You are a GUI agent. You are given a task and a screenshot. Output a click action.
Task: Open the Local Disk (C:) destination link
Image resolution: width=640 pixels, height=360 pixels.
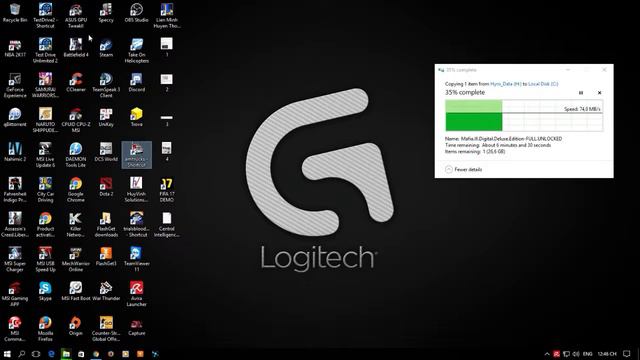(543, 84)
